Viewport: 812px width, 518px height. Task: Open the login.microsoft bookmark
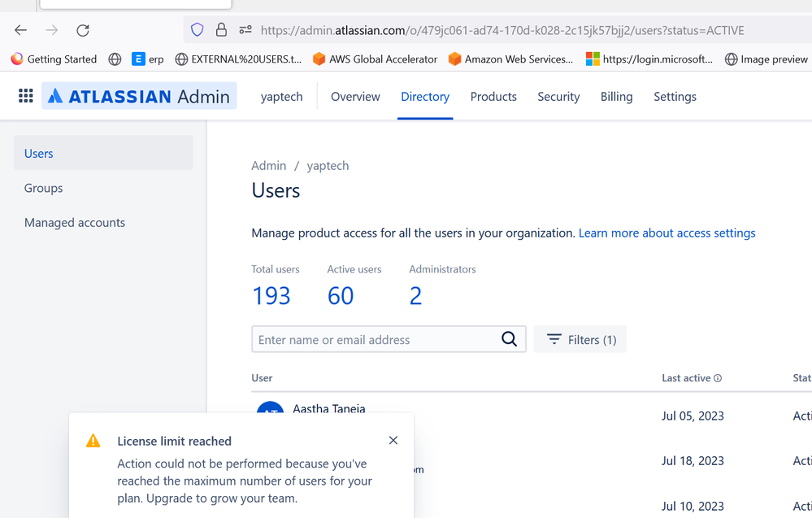pyautogui.click(x=649, y=59)
